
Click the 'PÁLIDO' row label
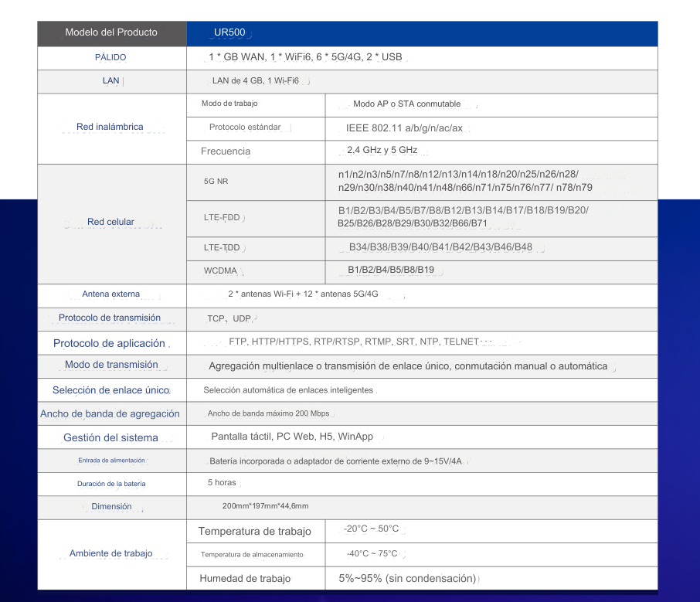click(110, 57)
